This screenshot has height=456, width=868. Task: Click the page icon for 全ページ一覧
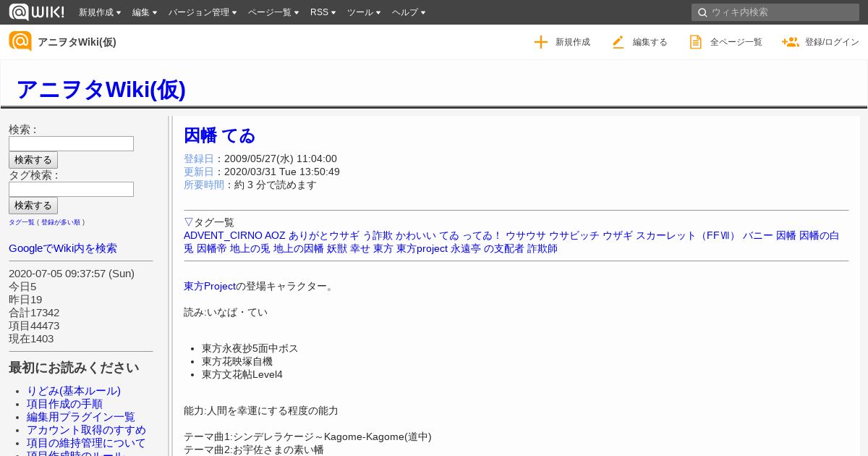click(x=695, y=42)
